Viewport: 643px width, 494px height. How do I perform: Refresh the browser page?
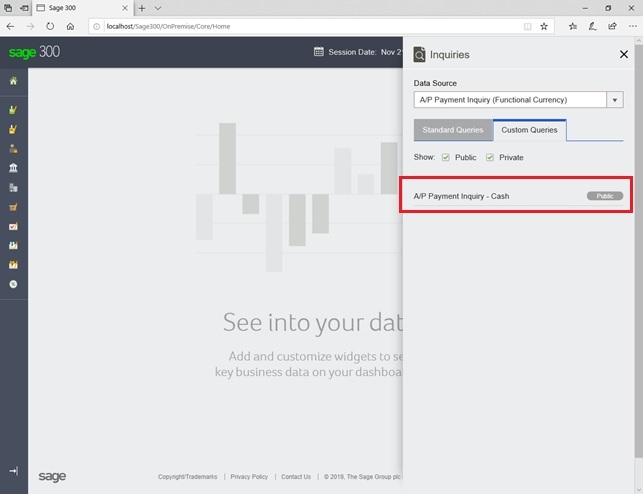[50, 26]
